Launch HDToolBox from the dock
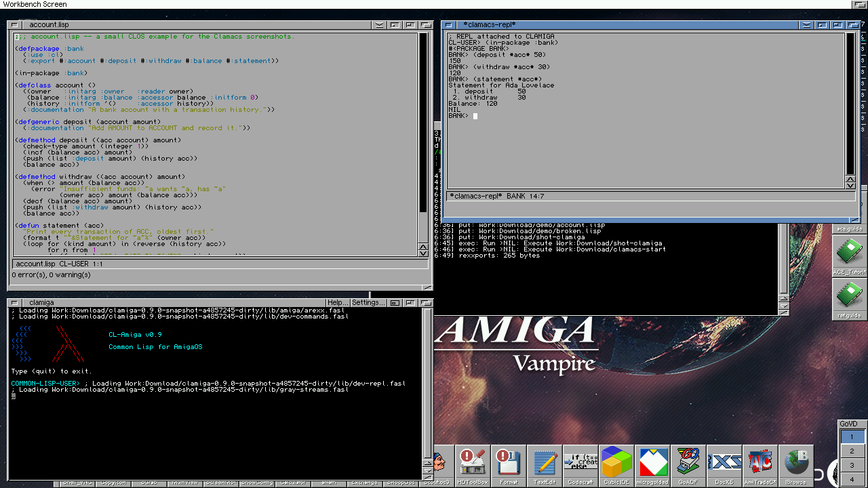Image resolution: width=868 pixels, height=488 pixels. [x=473, y=466]
